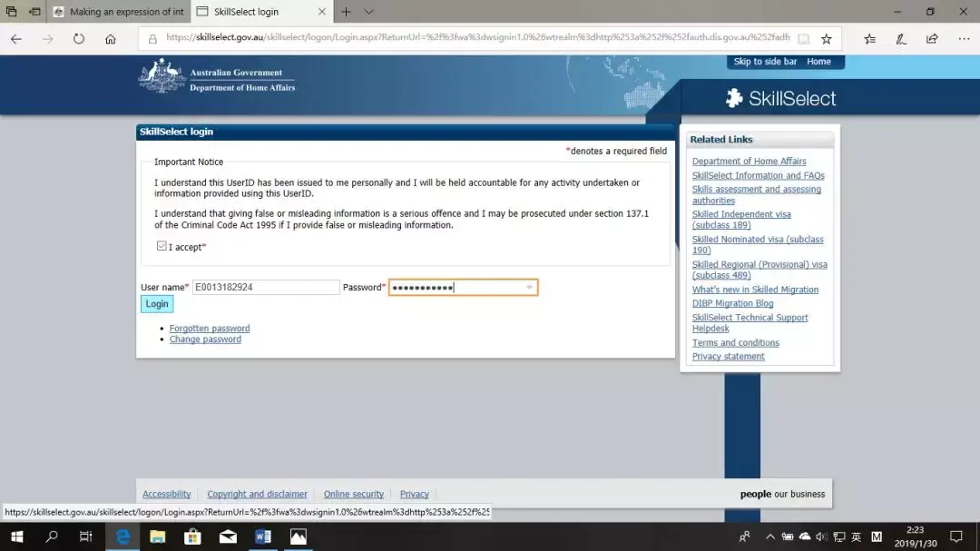Image resolution: width=980 pixels, height=551 pixels.
Task: Open tabs you've set aside icon
Action: pos(11,11)
